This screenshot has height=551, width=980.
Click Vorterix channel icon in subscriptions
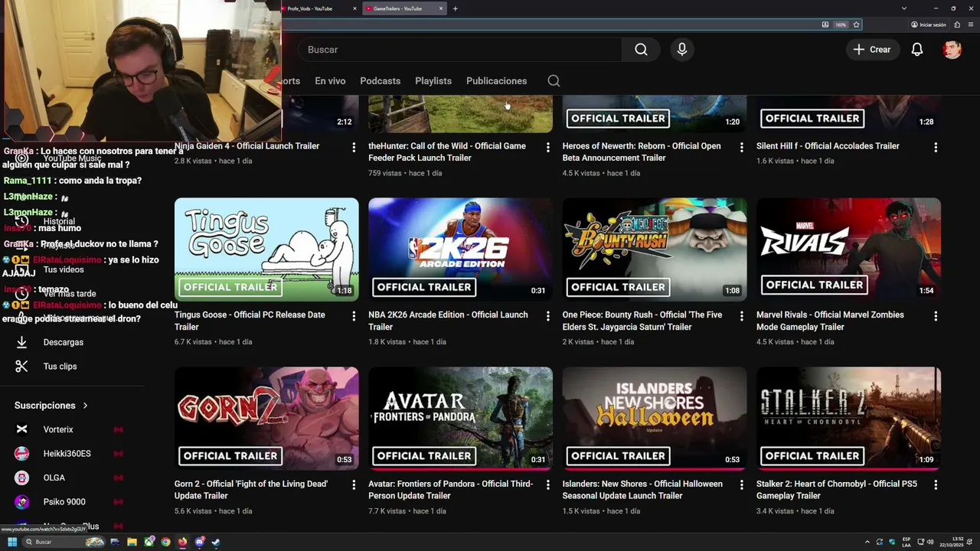point(21,429)
